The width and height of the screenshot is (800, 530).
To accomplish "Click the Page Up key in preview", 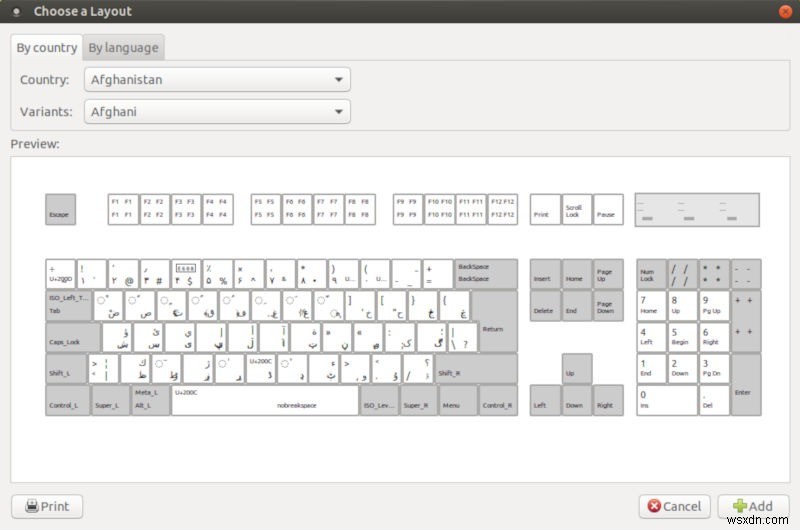I will click(x=608, y=274).
